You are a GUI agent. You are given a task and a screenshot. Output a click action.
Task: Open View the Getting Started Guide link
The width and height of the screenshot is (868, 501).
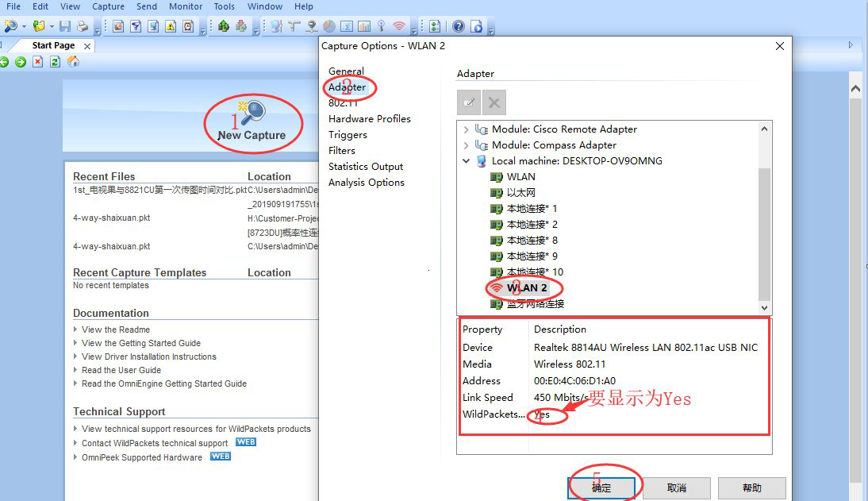141,343
